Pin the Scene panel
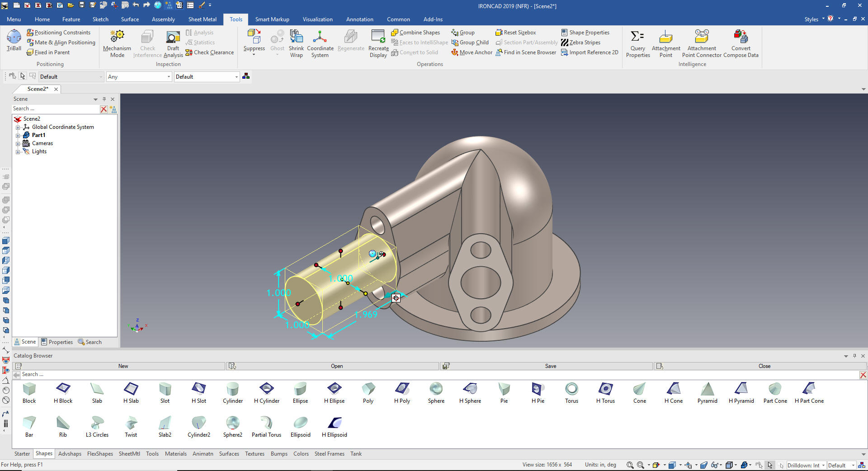 pyautogui.click(x=104, y=99)
